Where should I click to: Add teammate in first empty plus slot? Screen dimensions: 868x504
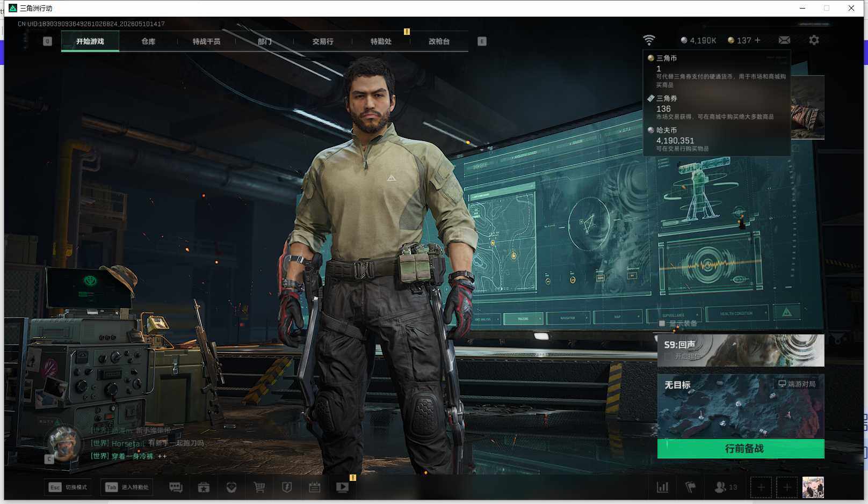click(x=761, y=487)
